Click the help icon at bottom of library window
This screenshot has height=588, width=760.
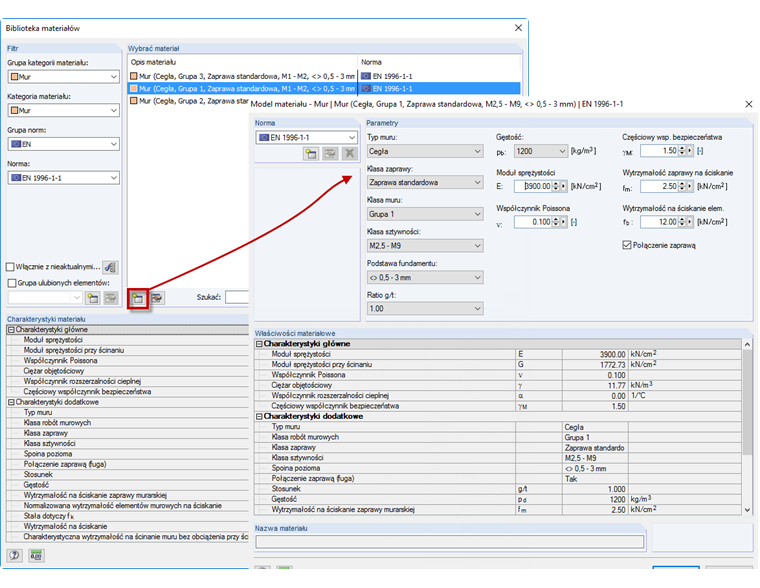coord(15,555)
